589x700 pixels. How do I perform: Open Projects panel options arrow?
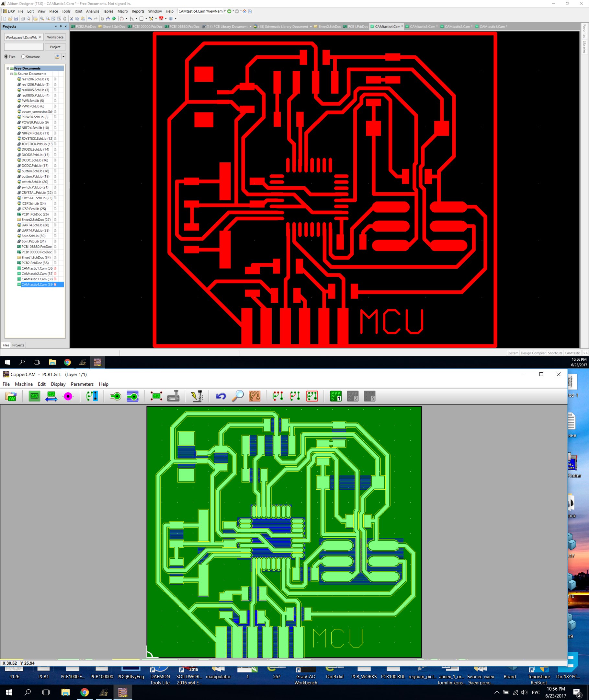[x=56, y=26]
